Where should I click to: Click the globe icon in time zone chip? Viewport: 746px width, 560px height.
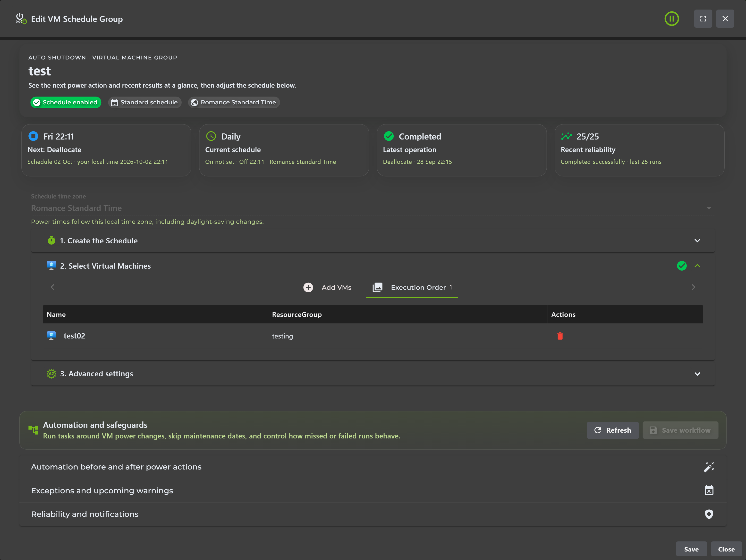point(194,103)
